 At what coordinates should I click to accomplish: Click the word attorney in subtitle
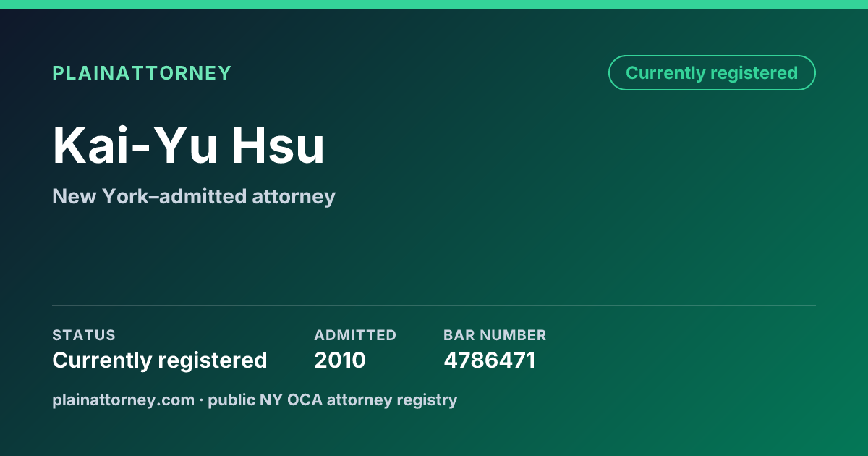click(x=294, y=197)
